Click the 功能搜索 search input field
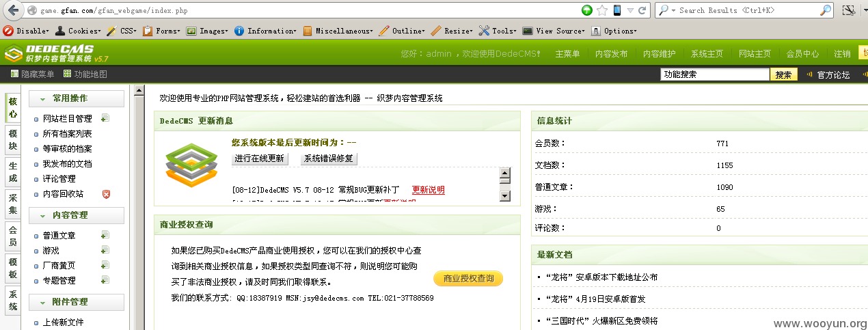 [x=715, y=74]
